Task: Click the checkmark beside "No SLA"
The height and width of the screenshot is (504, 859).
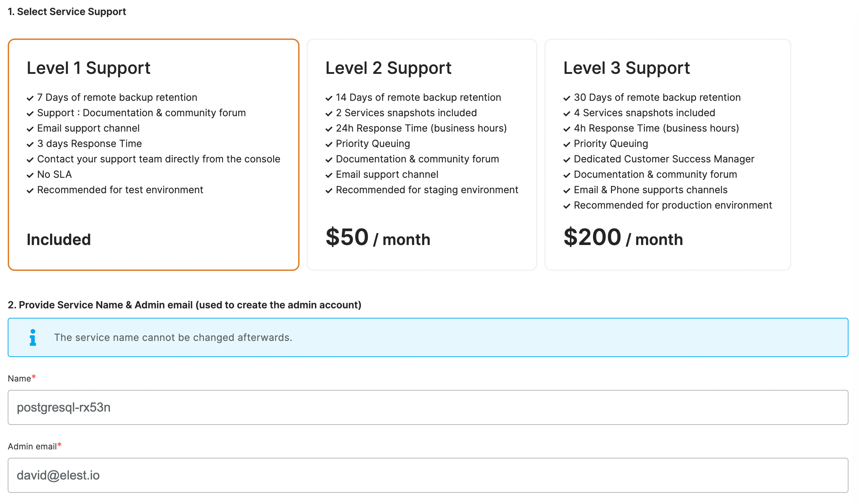Action: tap(30, 175)
